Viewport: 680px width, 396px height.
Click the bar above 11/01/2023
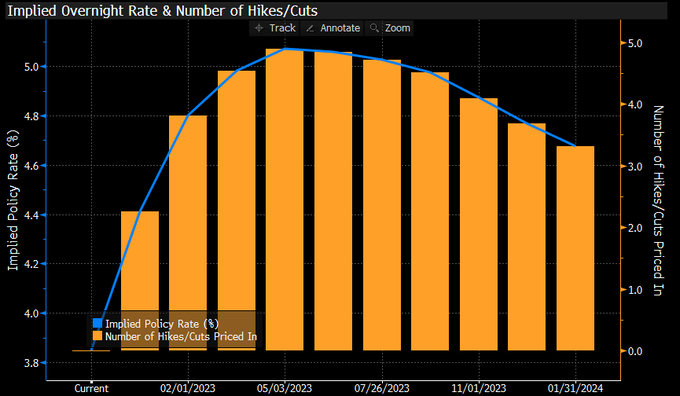[x=479, y=224]
